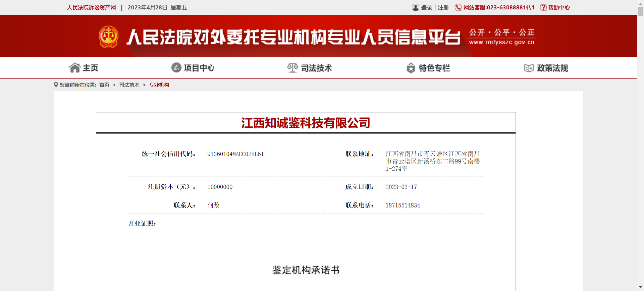Click the date text 2023年4月28日 星期五
This screenshot has height=291, width=644.
[x=157, y=7]
